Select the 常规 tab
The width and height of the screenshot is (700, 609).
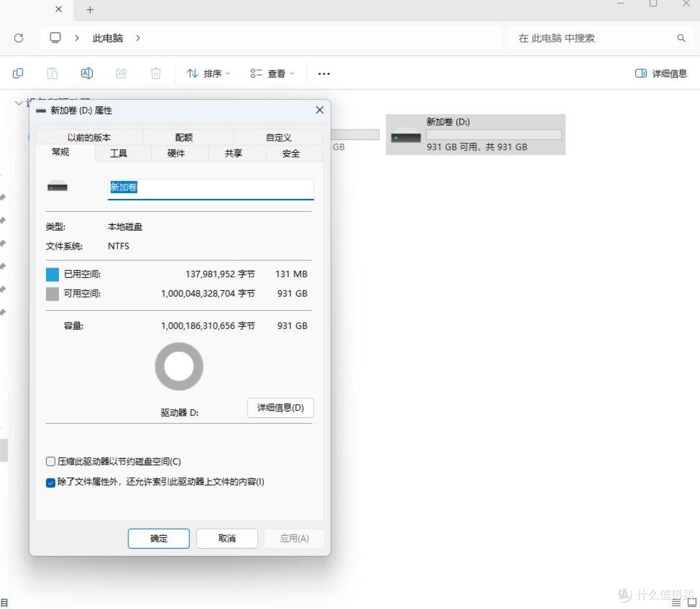tap(61, 152)
